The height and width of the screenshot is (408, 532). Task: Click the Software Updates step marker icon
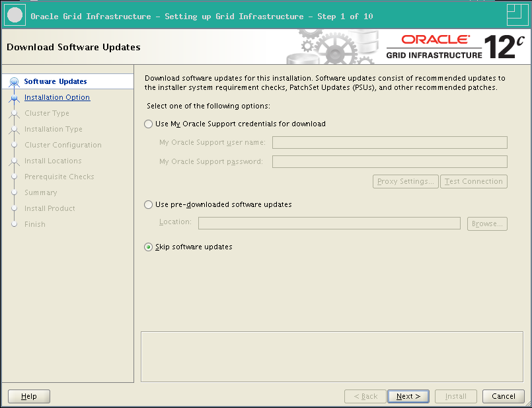coord(15,82)
